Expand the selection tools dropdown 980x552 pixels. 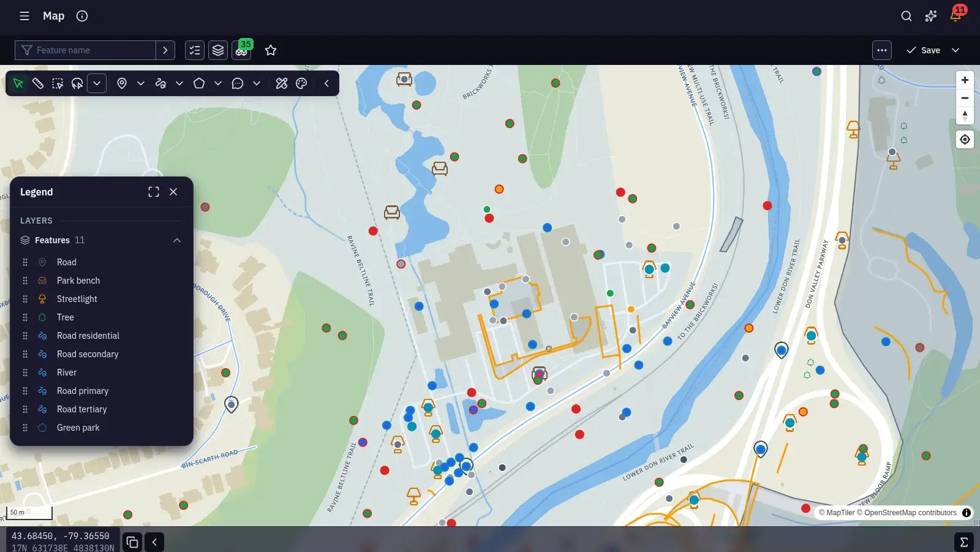click(97, 83)
